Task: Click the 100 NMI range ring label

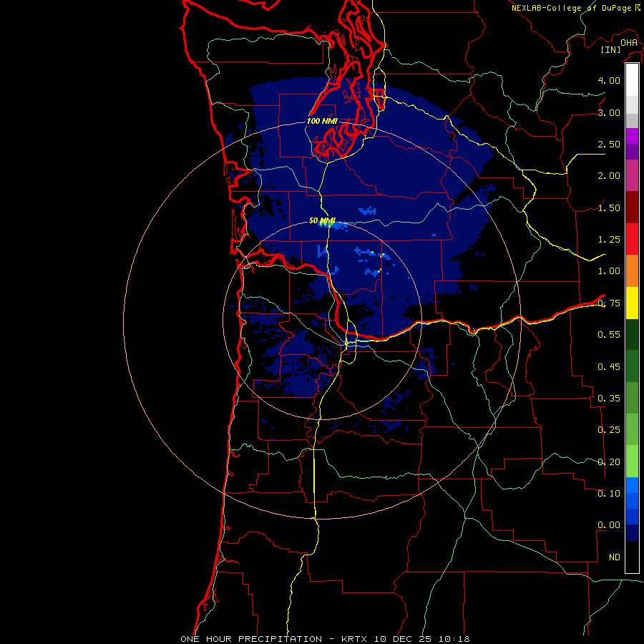Action: coord(322,121)
